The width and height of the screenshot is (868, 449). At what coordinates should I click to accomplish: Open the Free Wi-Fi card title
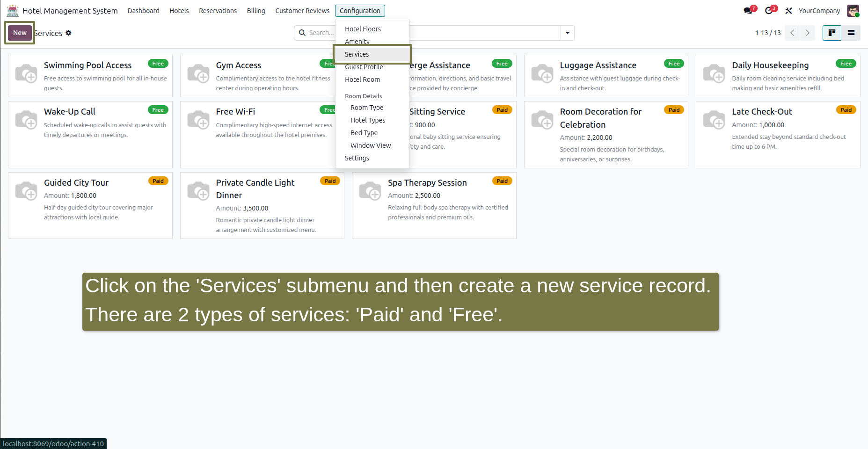coord(235,112)
